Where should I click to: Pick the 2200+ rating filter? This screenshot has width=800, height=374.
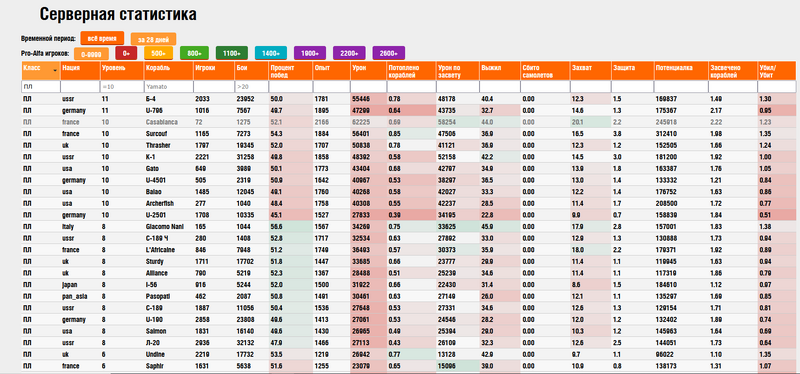click(349, 53)
